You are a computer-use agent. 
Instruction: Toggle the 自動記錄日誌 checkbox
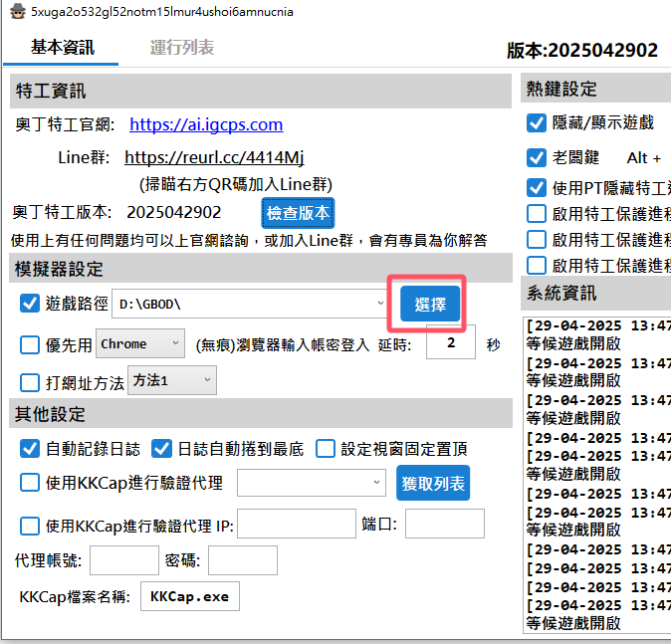[30, 449]
